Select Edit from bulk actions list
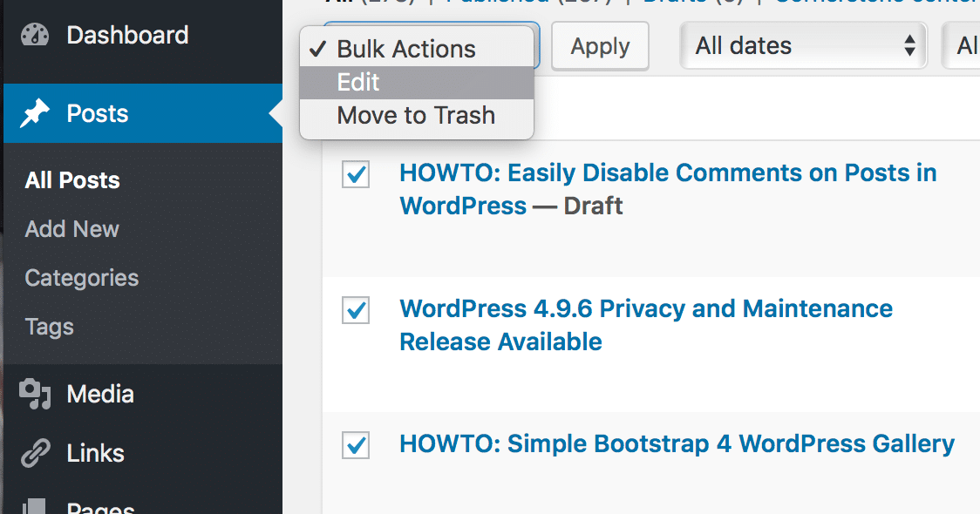The height and width of the screenshot is (514, 980). [417, 82]
